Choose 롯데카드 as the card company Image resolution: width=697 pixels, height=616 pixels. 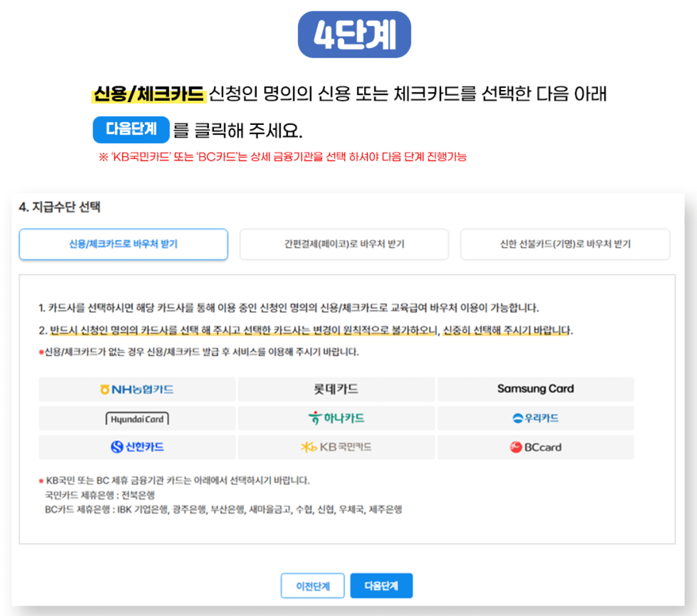[336, 390]
